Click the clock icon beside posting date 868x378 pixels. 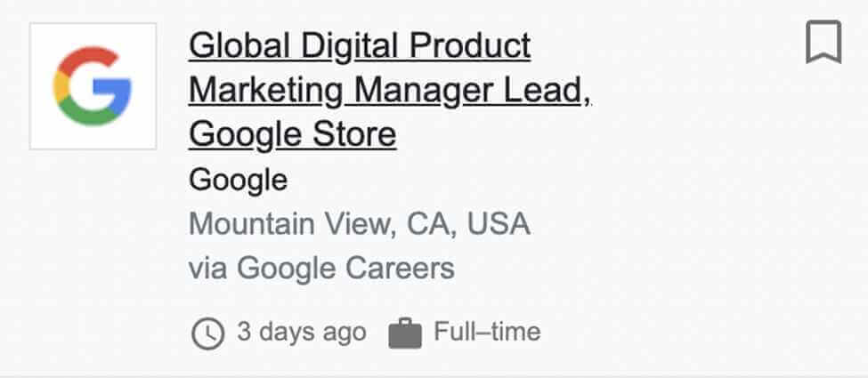pyautogui.click(x=207, y=334)
